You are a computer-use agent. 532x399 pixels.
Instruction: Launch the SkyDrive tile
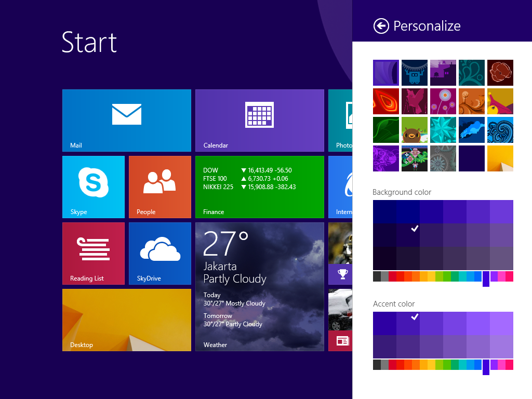coord(160,254)
